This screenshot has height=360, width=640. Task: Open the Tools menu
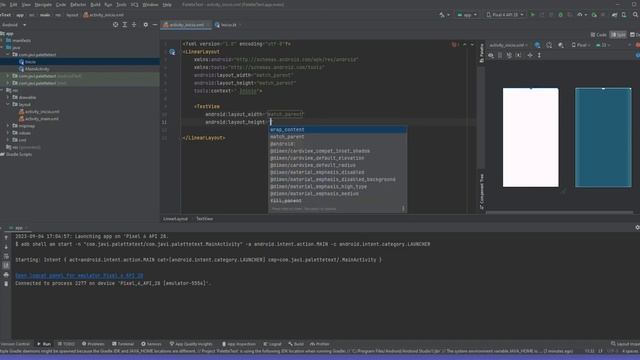[x=121, y=4]
